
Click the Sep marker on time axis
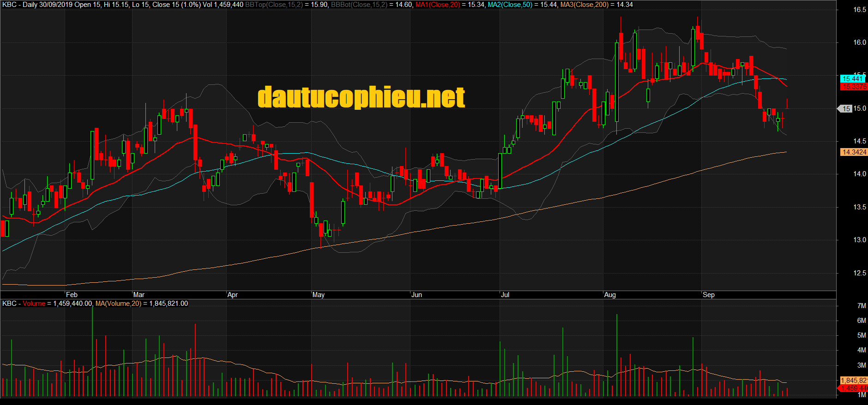708,295
